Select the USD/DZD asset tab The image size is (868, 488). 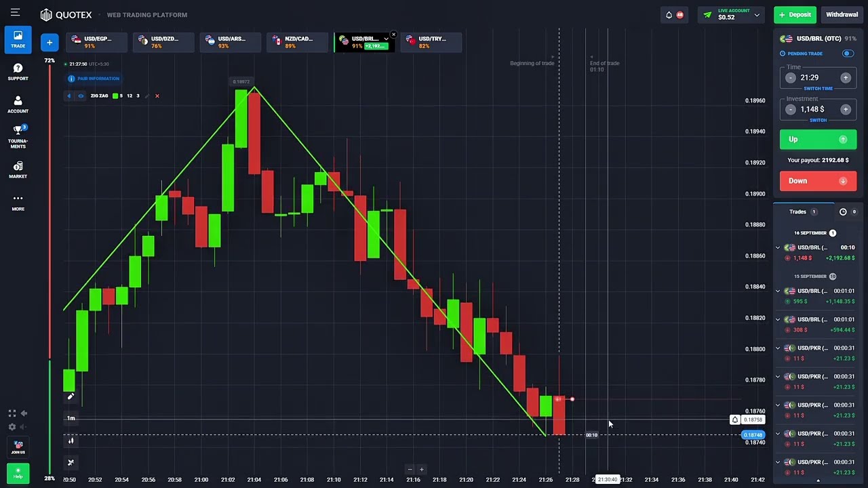point(164,43)
